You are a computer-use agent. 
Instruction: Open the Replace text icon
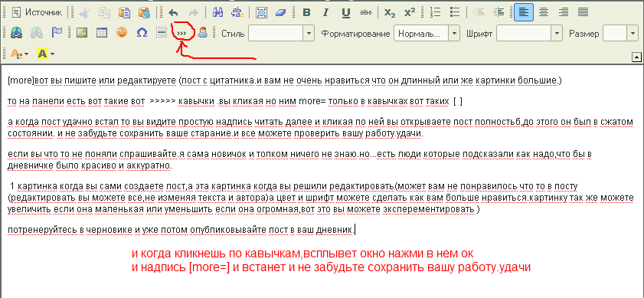pyautogui.click(x=237, y=12)
